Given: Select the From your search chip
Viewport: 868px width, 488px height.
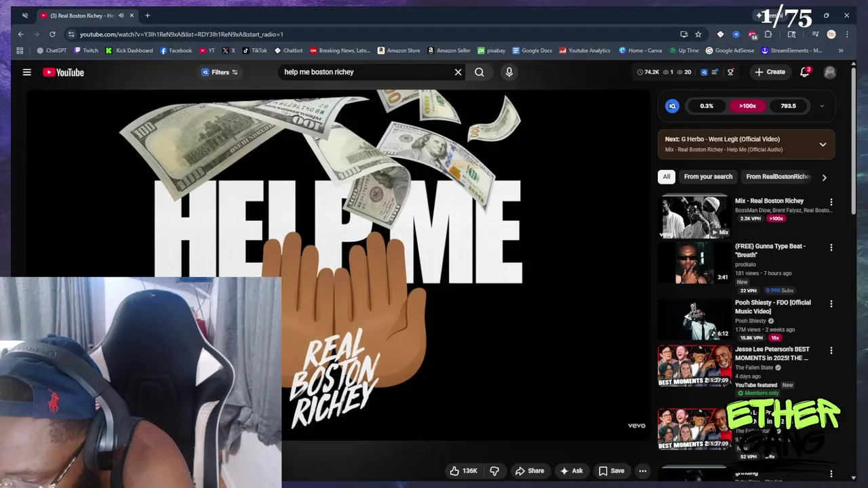Looking at the screenshot, I should click(x=708, y=177).
